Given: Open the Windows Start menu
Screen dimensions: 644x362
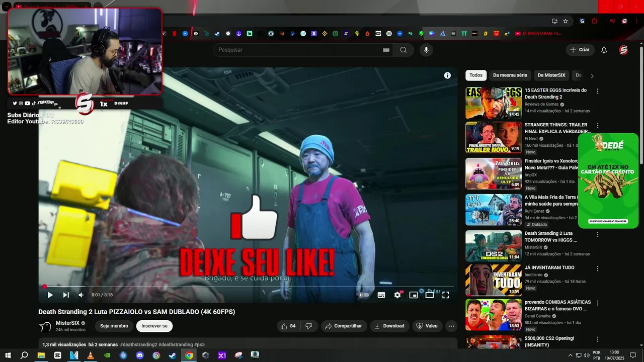Looking at the screenshot, I should [x=8, y=355].
